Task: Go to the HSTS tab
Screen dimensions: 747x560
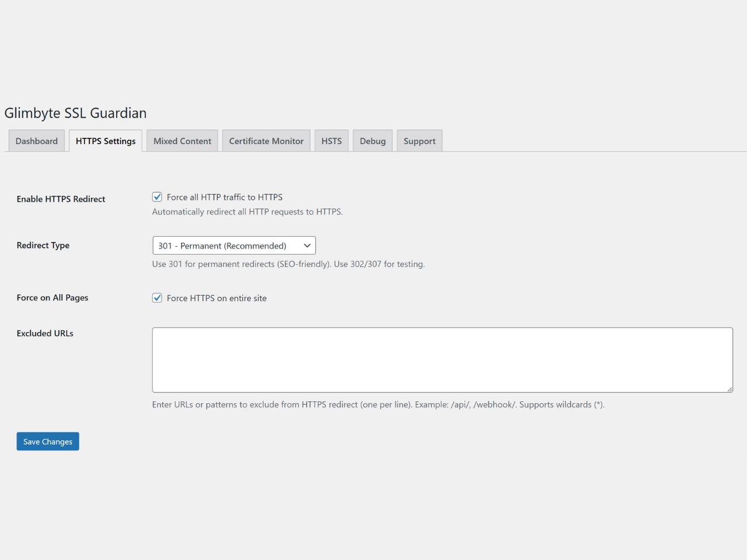Action: [331, 141]
